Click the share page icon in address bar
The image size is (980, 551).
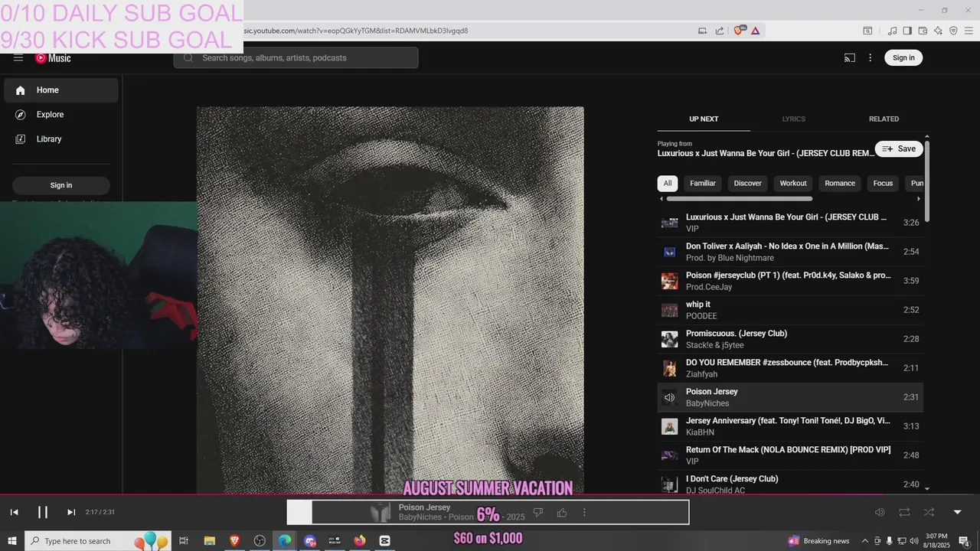[720, 31]
